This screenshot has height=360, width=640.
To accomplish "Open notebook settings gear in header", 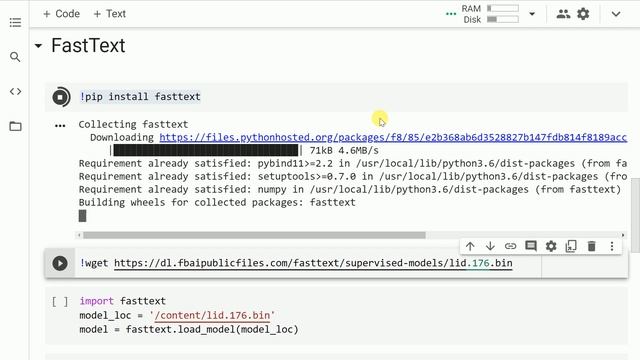I will 583,14.
